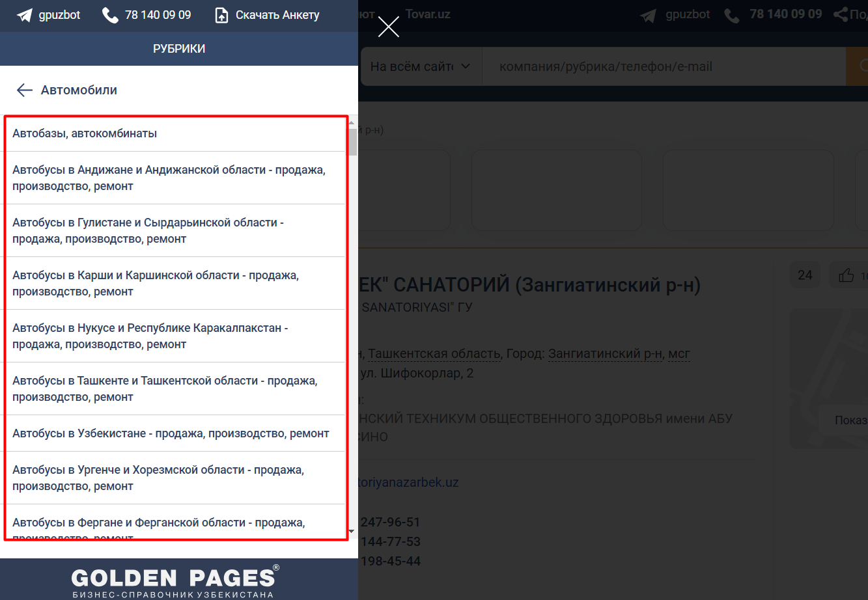Image resolution: width=868 pixels, height=600 pixels.
Task: Click the download file icon near Скачать Анкету
Action: 221,15
